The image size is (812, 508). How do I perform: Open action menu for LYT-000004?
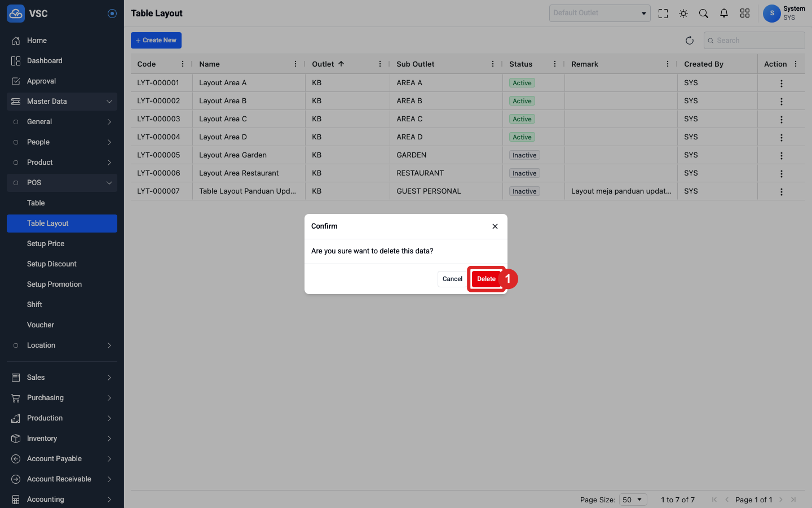[x=782, y=138]
